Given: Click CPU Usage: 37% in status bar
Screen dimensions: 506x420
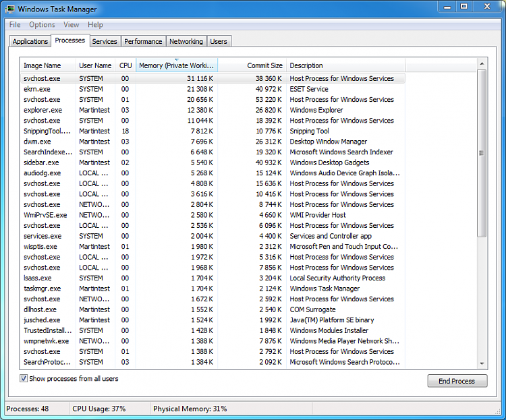Looking at the screenshot, I should coord(99,409).
